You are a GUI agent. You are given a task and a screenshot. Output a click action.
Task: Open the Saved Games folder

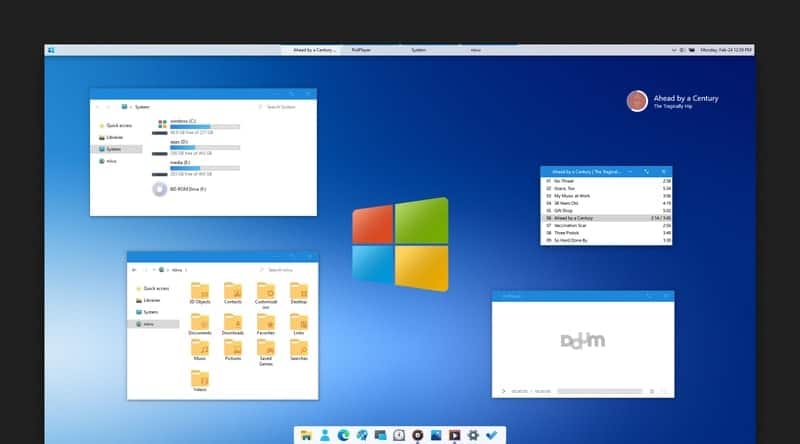[x=266, y=353]
